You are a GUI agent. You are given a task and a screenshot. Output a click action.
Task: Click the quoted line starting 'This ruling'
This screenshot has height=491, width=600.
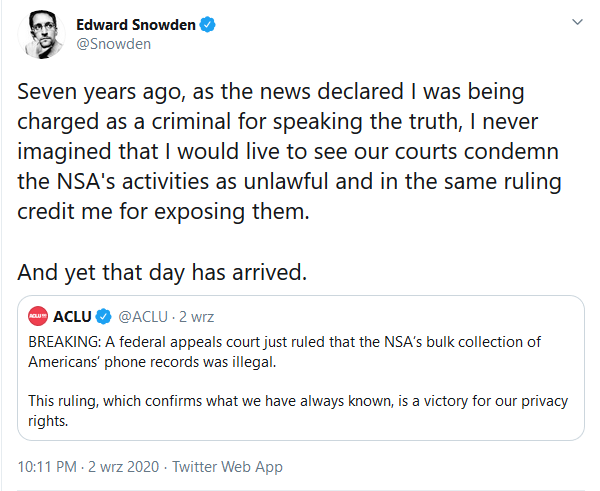tap(298, 401)
